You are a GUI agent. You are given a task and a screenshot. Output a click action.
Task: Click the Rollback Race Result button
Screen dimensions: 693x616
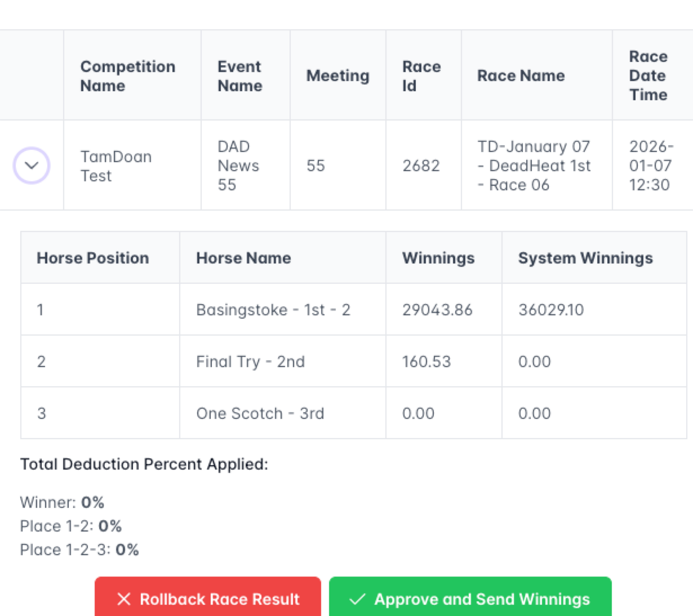[208, 599]
